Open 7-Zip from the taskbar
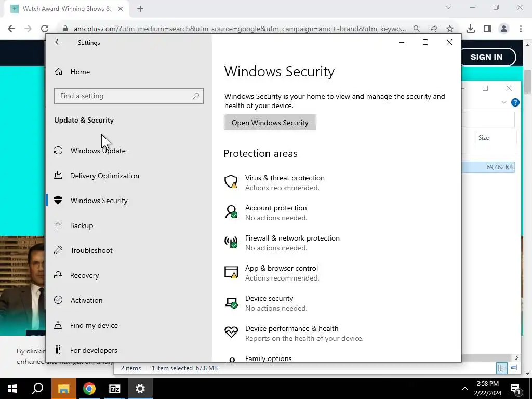 pos(115,389)
